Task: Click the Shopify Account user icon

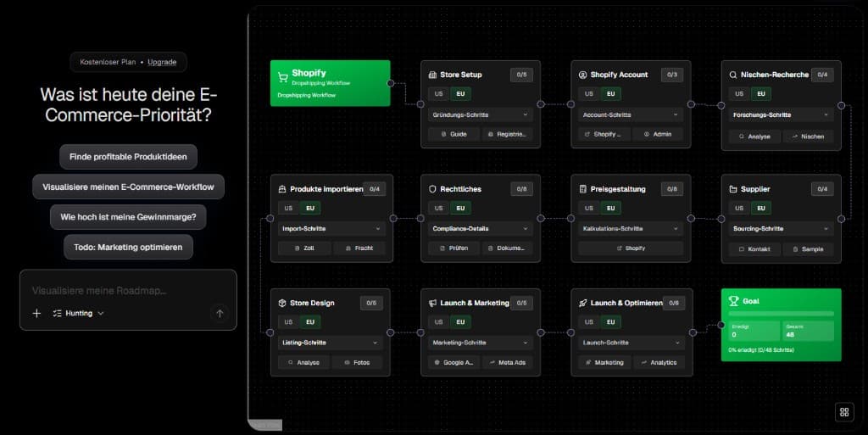Action: [x=583, y=75]
